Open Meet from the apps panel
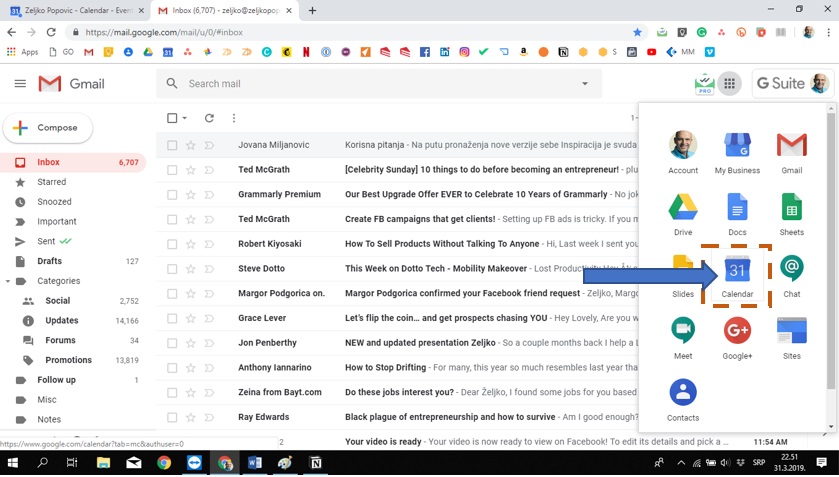 683,338
